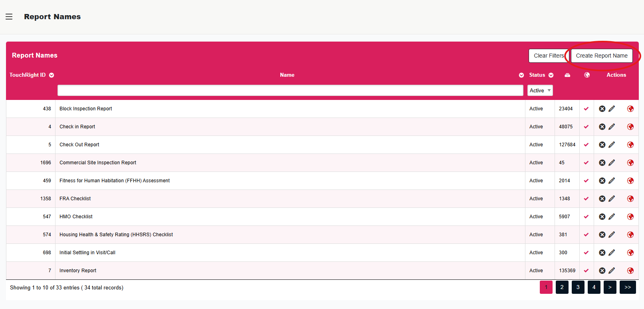Image resolution: width=644 pixels, height=309 pixels.
Task: Edit the Check in Report entry
Action: [x=612, y=127]
